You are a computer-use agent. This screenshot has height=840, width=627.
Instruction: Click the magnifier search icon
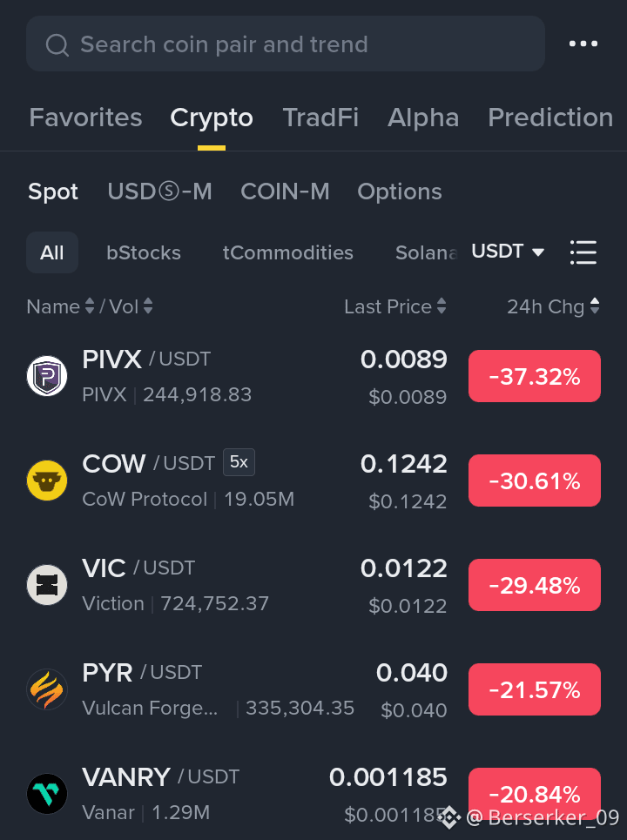point(57,45)
